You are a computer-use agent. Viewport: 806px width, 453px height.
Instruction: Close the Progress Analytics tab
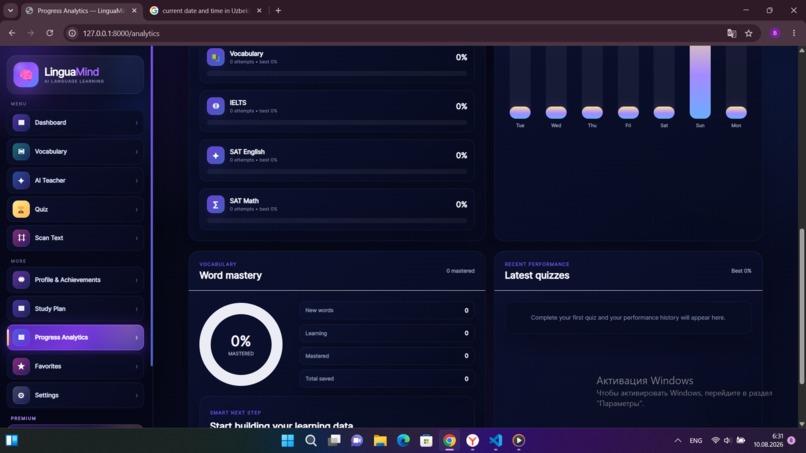click(134, 10)
